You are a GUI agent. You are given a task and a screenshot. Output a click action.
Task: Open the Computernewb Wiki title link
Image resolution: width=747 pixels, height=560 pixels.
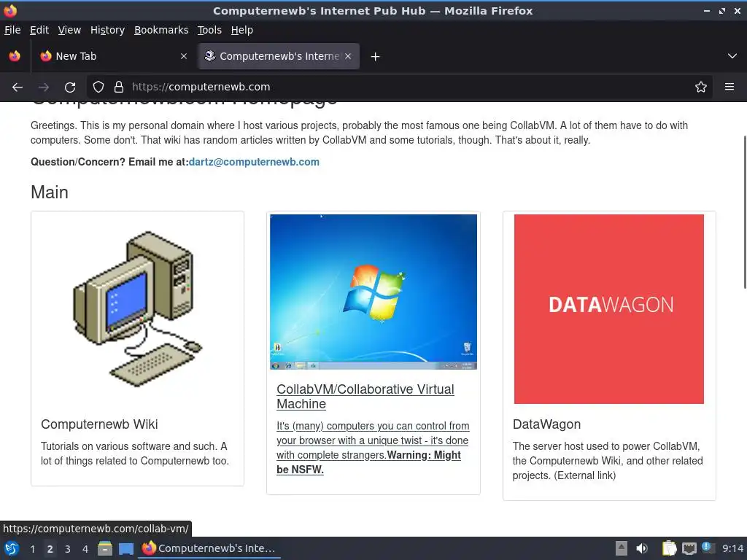[x=99, y=424]
